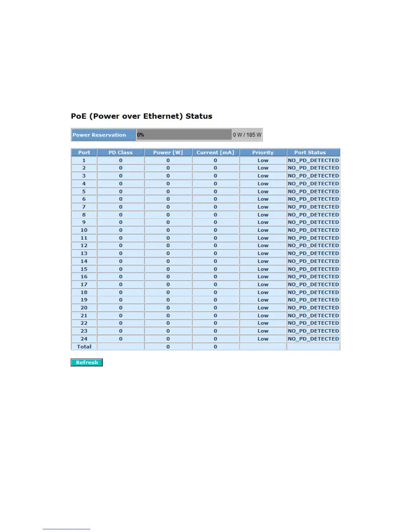Image resolution: width=411 pixels, height=532 pixels.
Task: Select port number 7 cell
Action: 84,207
